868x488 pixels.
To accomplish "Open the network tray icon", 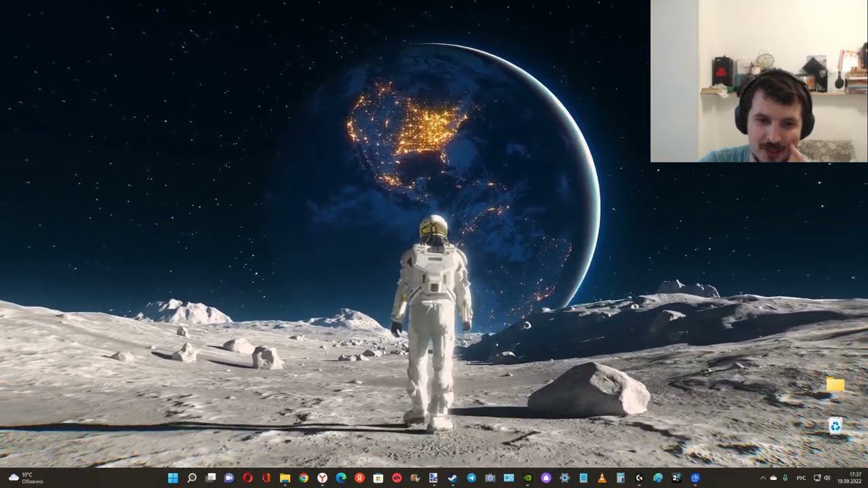I will (x=817, y=478).
